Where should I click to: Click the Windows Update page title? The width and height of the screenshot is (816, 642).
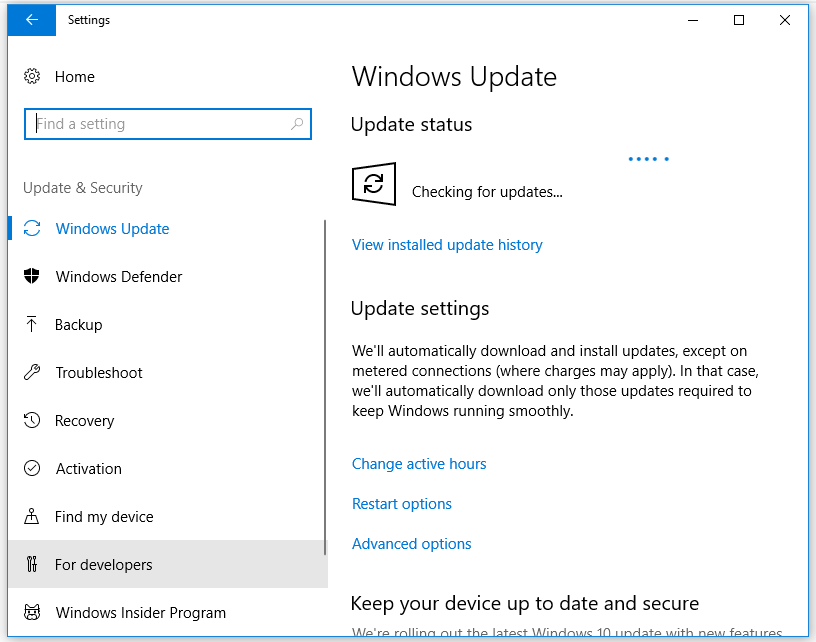point(454,77)
